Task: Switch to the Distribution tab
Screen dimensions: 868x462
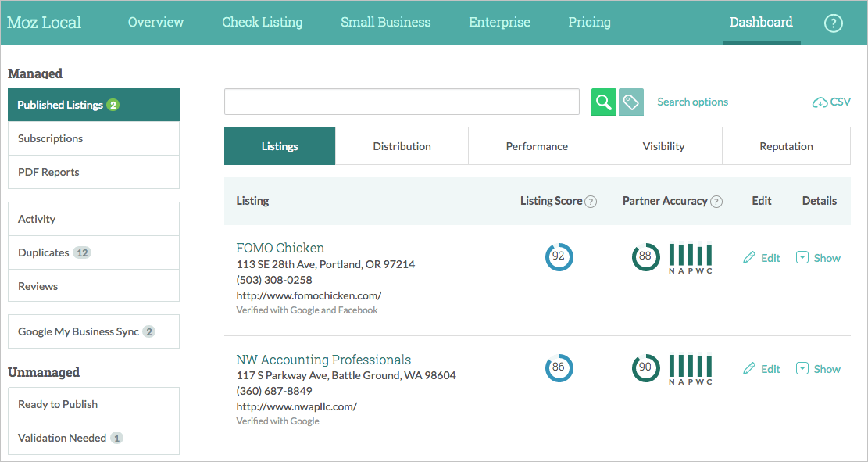Action: (402, 145)
